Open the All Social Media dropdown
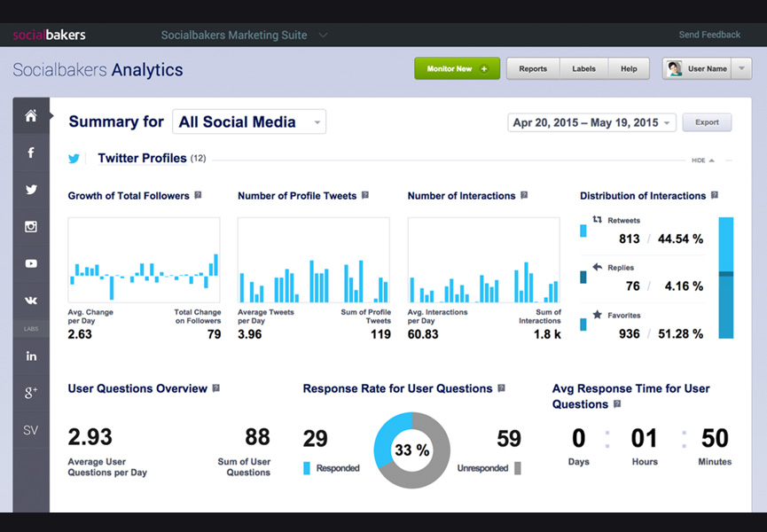The width and height of the screenshot is (767, 532). pos(249,122)
